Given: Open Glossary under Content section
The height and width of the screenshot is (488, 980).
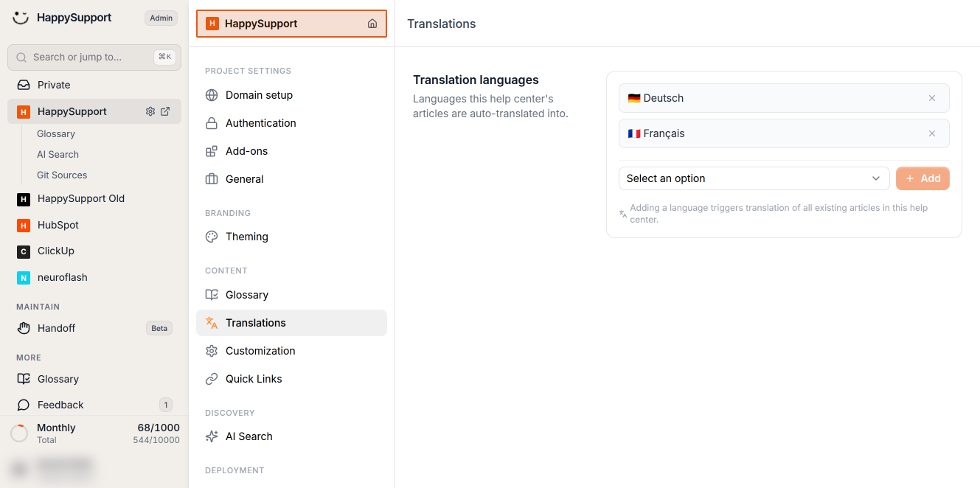Looking at the screenshot, I should click(x=291, y=295).
